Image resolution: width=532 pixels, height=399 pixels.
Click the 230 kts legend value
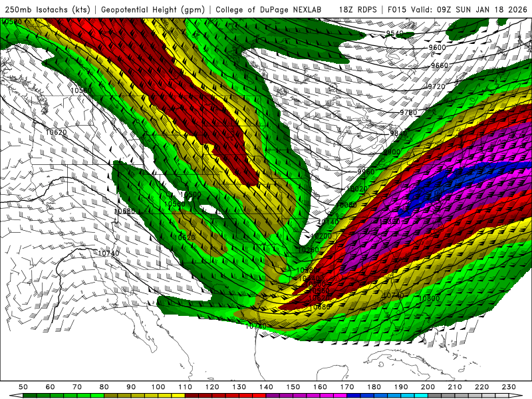click(x=509, y=387)
